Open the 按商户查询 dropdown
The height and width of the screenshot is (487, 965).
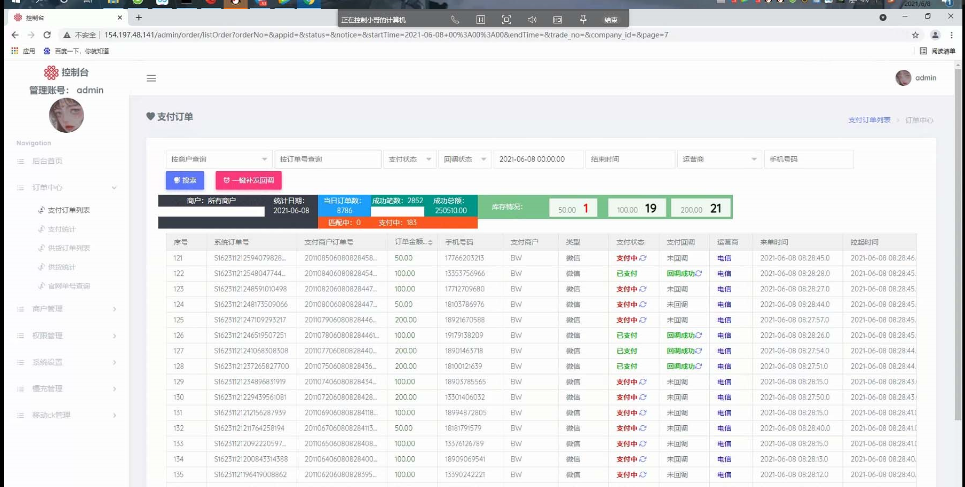point(218,159)
